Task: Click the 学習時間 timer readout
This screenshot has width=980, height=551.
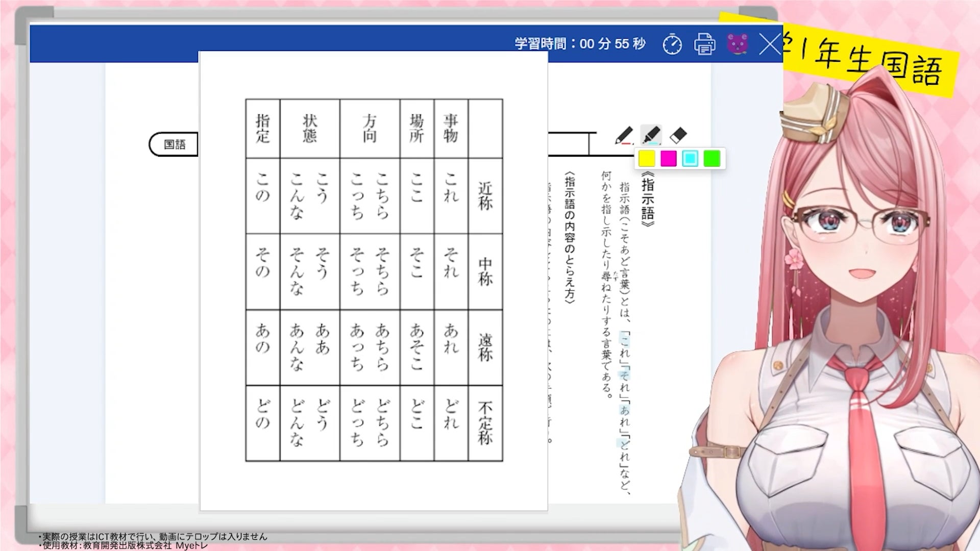Action: 580,44
